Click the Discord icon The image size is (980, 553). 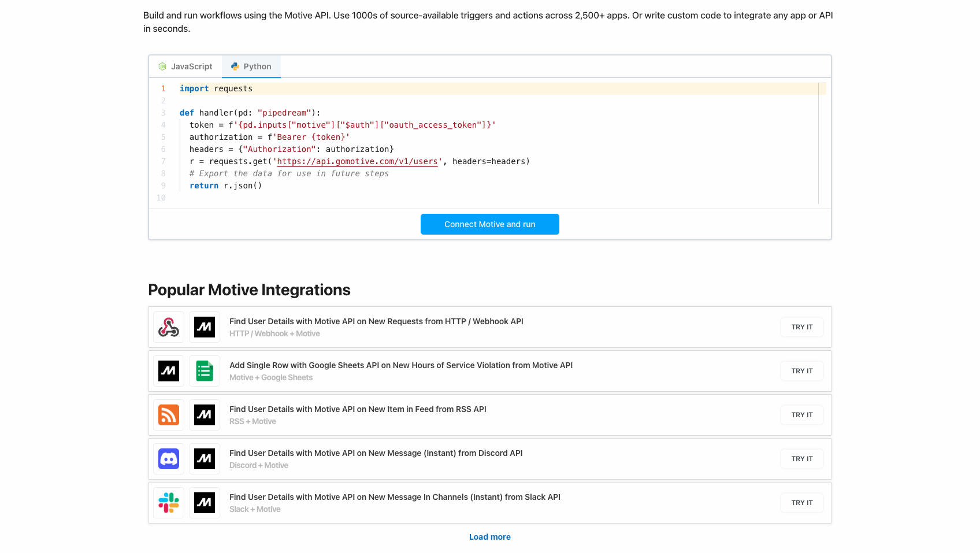point(169,459)
